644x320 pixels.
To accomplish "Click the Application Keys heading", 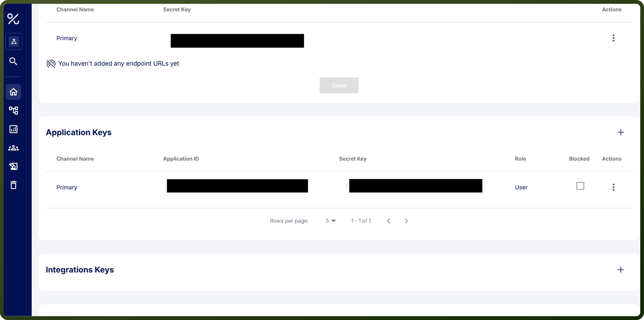I will pos(79,132).
